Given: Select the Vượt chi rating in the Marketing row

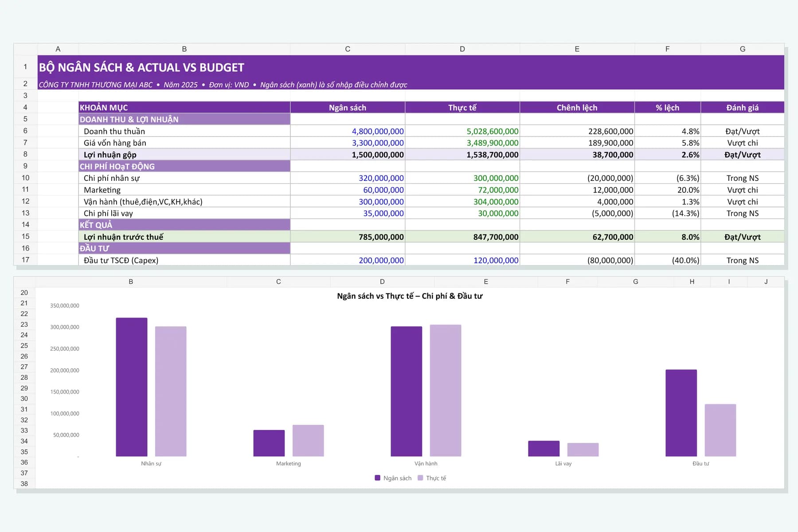Looking at the screenshot, I should 743,190.
